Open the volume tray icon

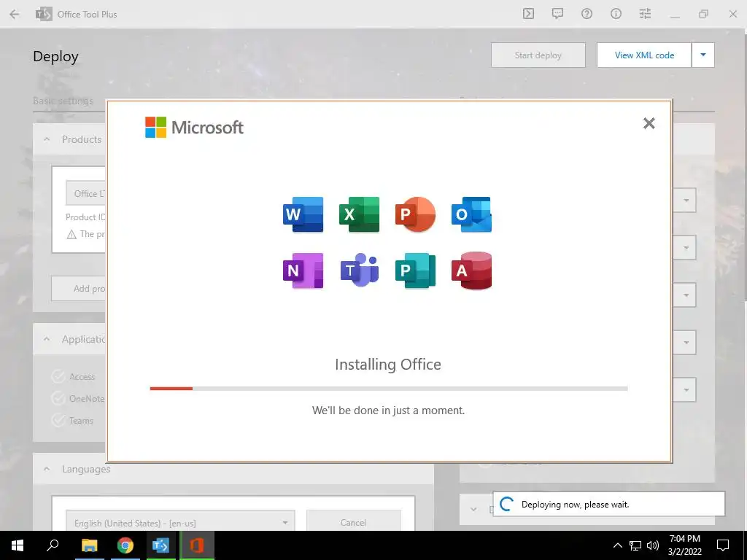[x=653, y=545]
